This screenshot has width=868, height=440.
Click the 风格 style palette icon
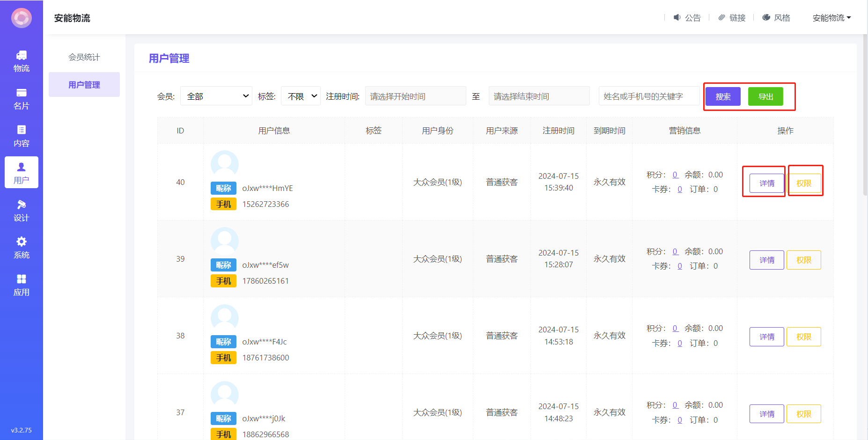(x=766, y=17)
